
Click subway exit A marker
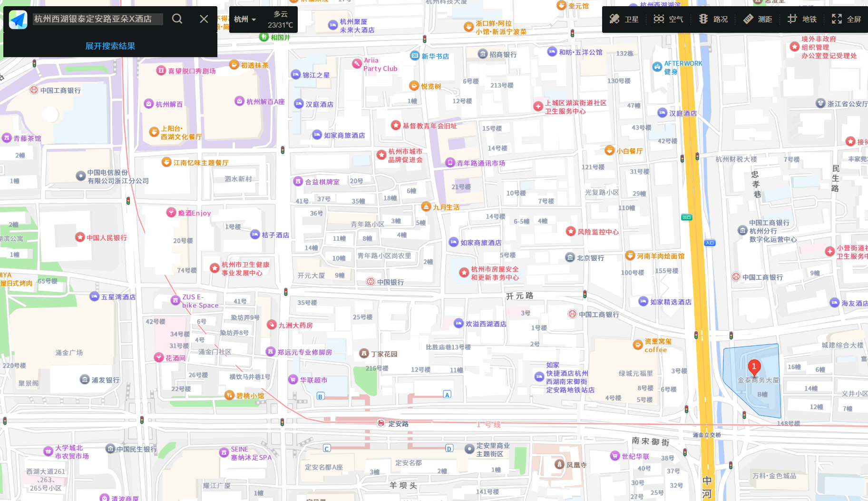(x=447, y=394)
